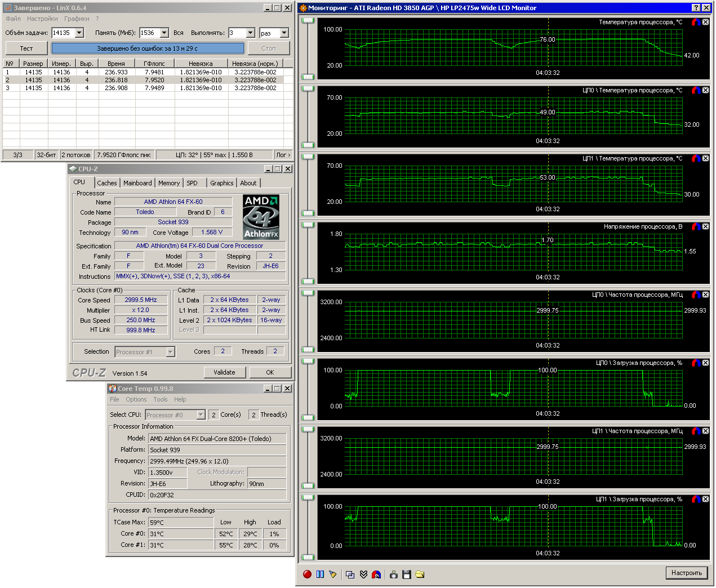Click the upper slider handle of the top Температура процессора graph
The width and height of the screenshot is (716, 588).
(308, 20)
